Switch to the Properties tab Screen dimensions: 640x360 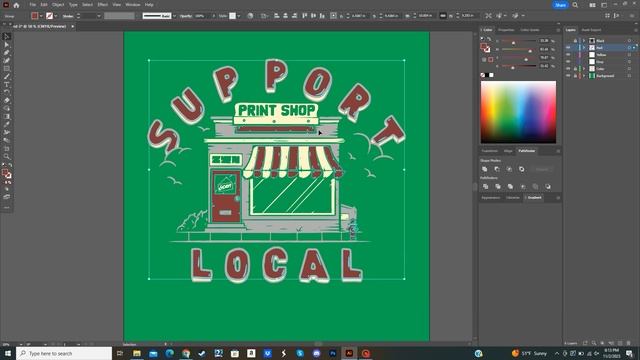click(x=506, y=30)
